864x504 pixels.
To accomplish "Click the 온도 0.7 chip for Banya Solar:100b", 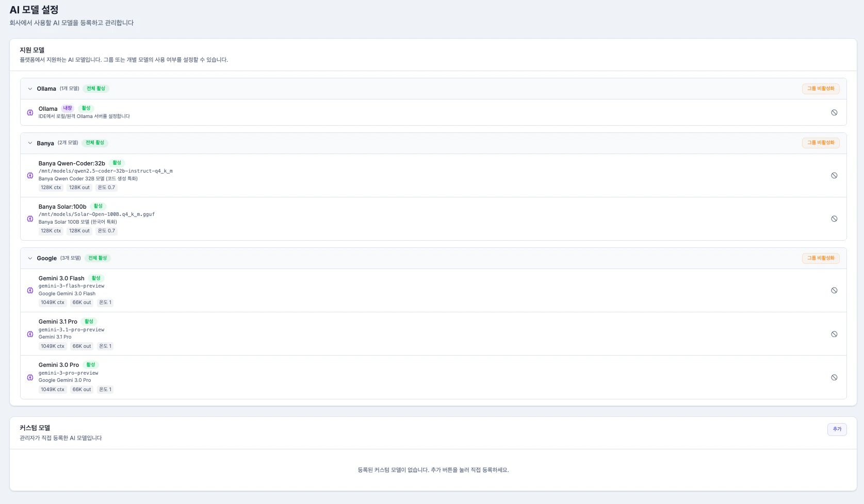I will click(106, 231).
